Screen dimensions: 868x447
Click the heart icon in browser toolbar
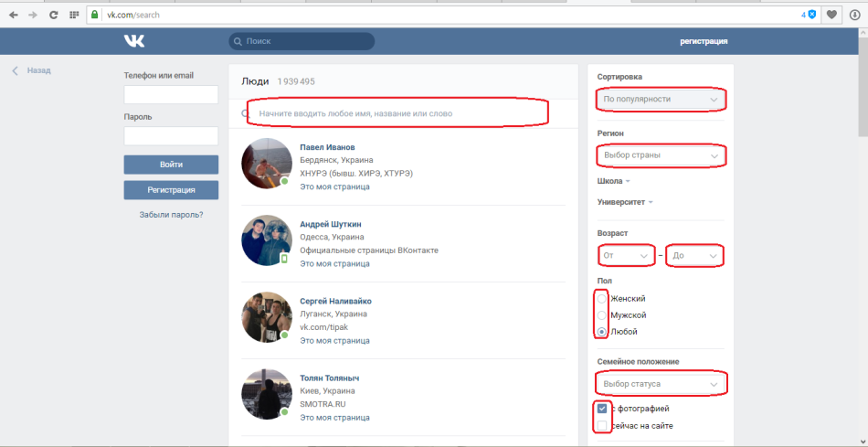point(831,15)
